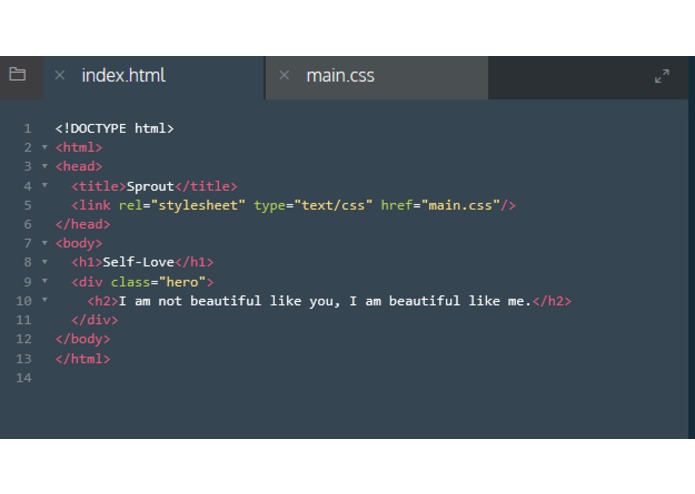Screen dimensions: 695x494
Task: Click the closing </div> tag
Action: pos(95,320)
